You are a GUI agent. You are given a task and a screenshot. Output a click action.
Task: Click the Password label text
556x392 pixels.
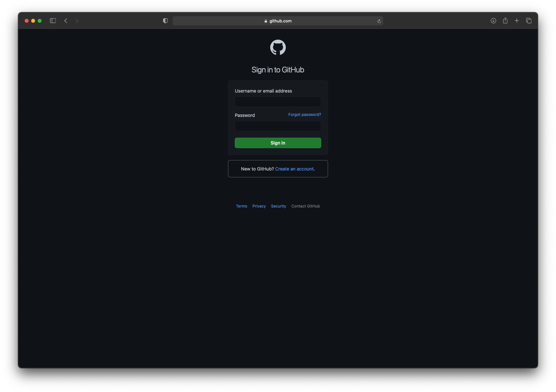tap(245, 115)
